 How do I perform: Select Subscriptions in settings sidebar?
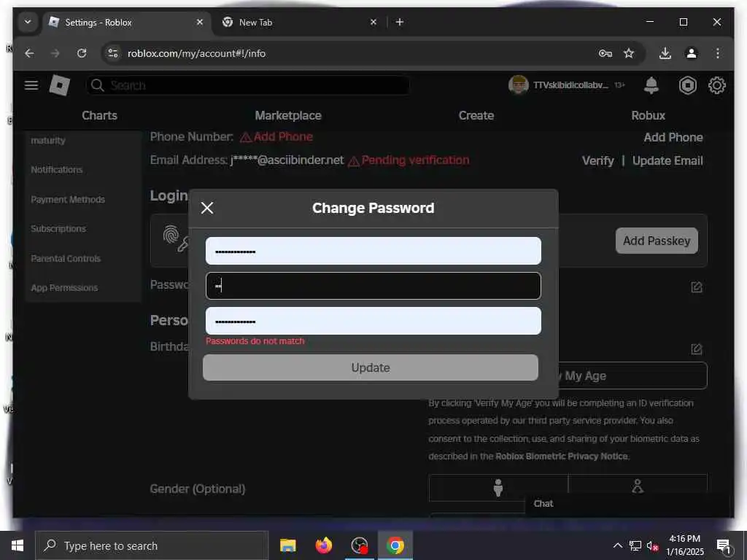pyautogui.click(x=58, y=229)
